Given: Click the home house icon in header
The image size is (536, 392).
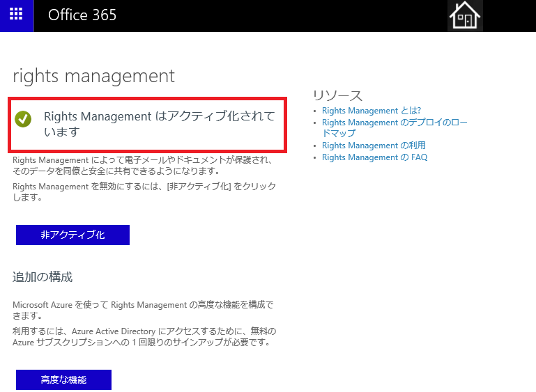Looking at the screenshot, I should pos(465,15).
